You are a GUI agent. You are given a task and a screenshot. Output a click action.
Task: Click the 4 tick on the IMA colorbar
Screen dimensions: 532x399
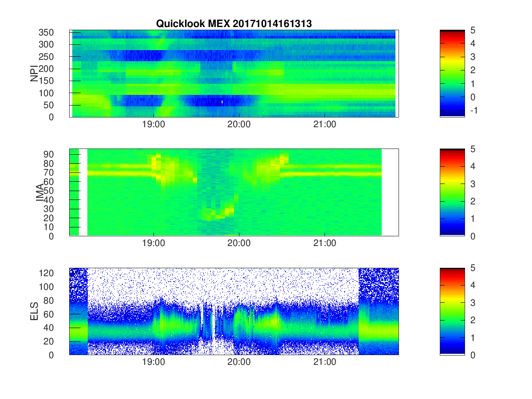(473, 166)
